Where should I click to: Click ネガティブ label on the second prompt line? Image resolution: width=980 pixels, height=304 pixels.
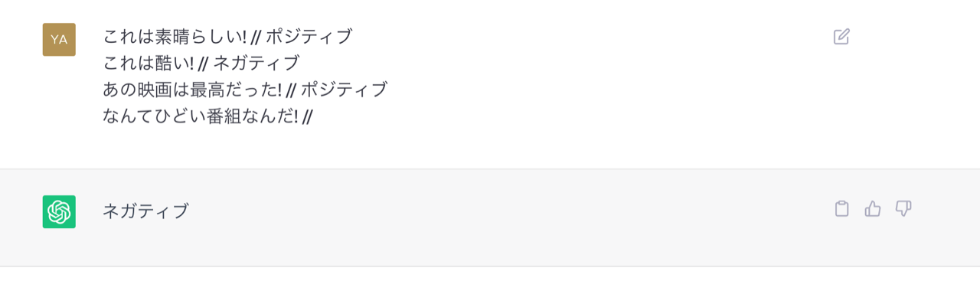coord(256,63)
